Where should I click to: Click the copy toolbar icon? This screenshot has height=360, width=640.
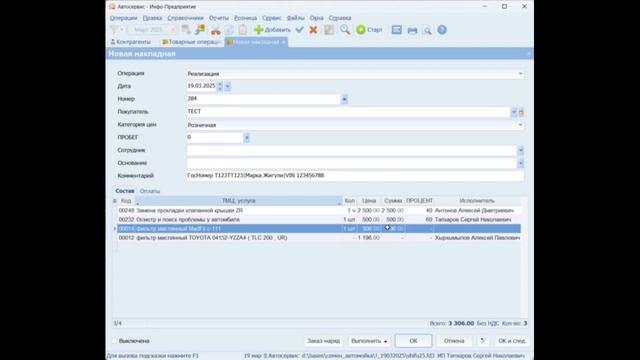[x=229, y=30]
